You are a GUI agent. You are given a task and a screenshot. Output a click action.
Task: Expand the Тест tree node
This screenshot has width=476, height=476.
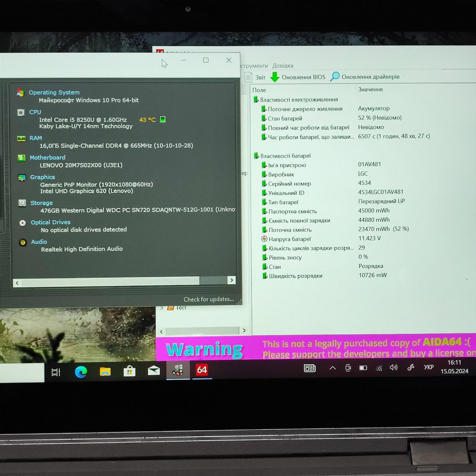point(162,308)
